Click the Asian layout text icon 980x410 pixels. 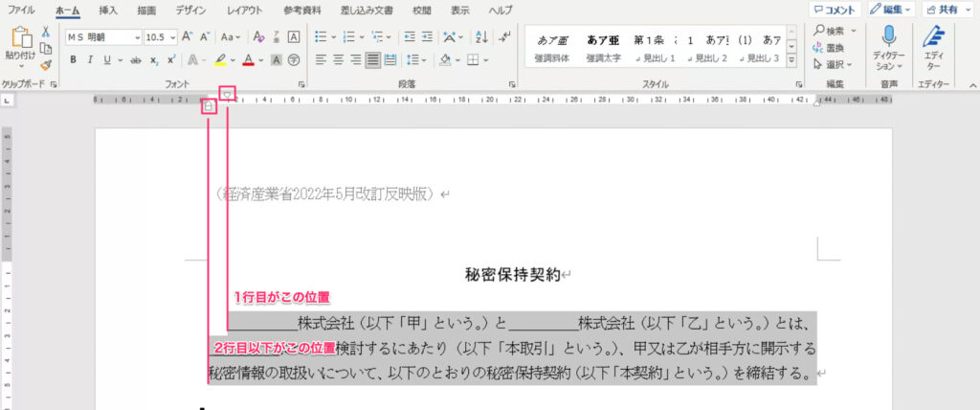(450, 37)
